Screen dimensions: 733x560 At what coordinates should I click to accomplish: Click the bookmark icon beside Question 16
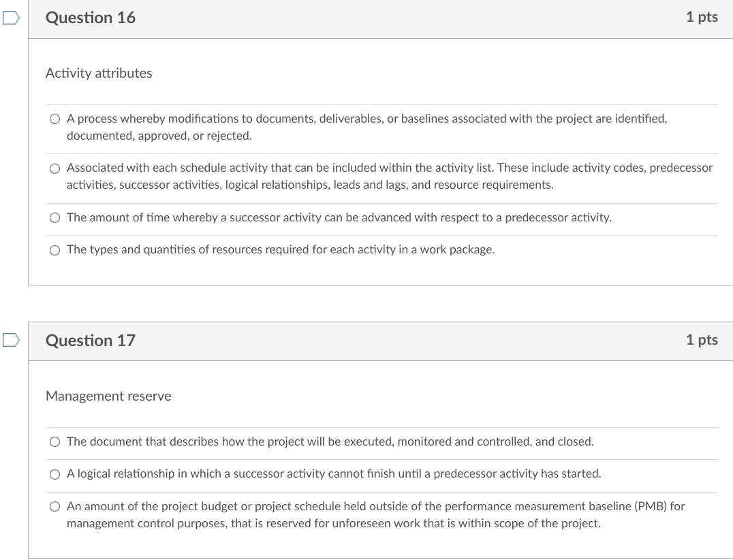click(x=9, y=18)
